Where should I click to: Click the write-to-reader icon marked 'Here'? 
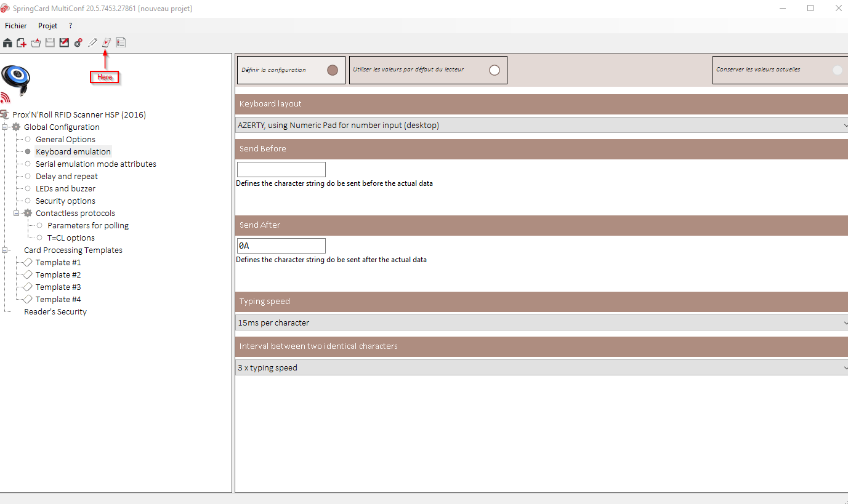click(107, 42)
